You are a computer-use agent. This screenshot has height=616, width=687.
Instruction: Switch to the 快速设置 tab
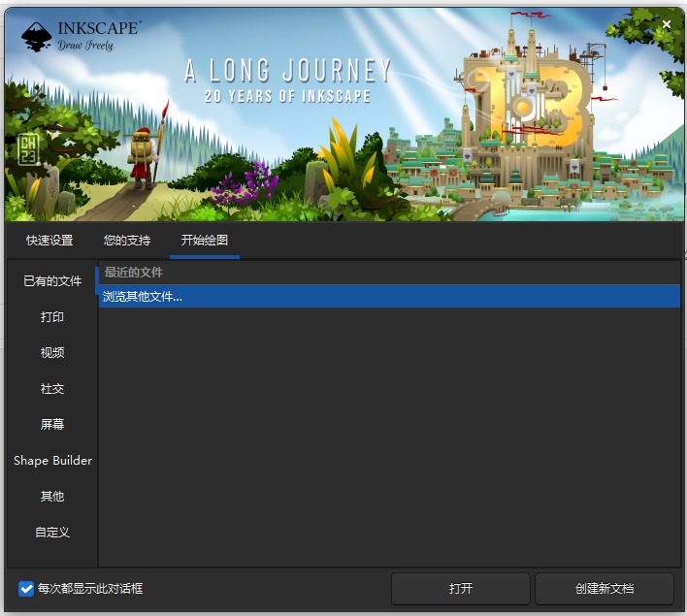click(x=49, y=241)
